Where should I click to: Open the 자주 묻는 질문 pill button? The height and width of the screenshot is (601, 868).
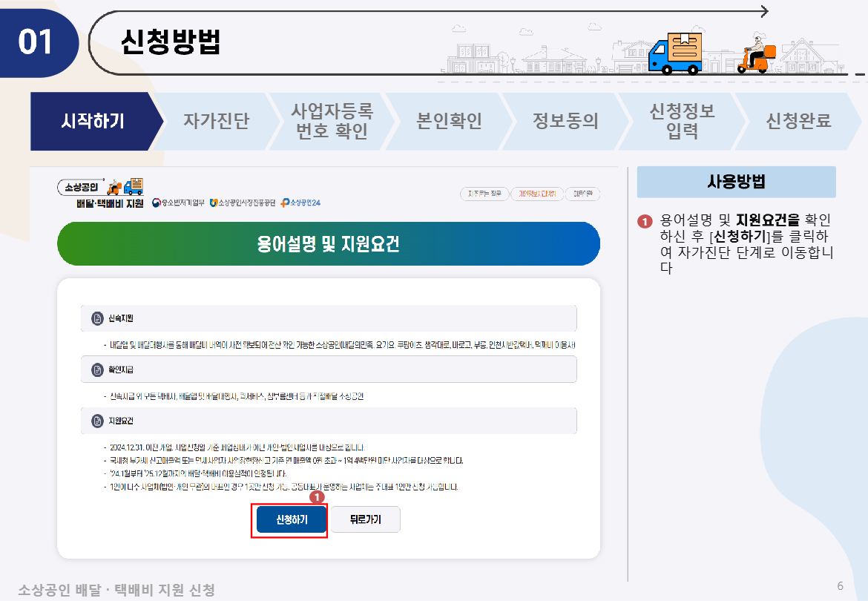tap(484, 194)
